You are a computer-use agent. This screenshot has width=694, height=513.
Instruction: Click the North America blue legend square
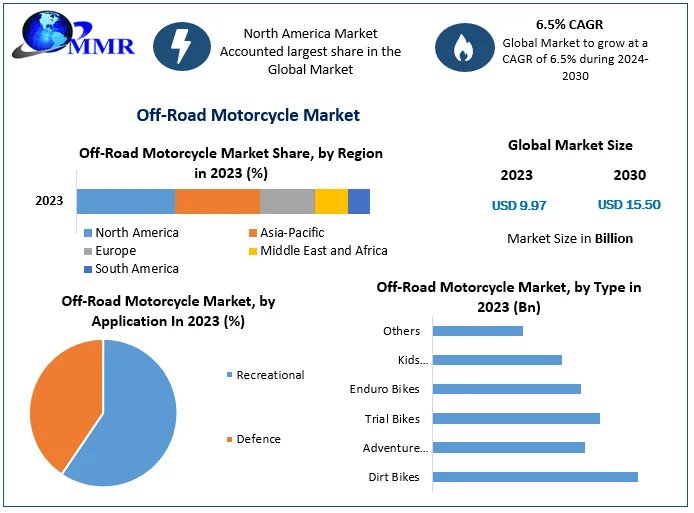pyautogui.click(x=87, y=233)
